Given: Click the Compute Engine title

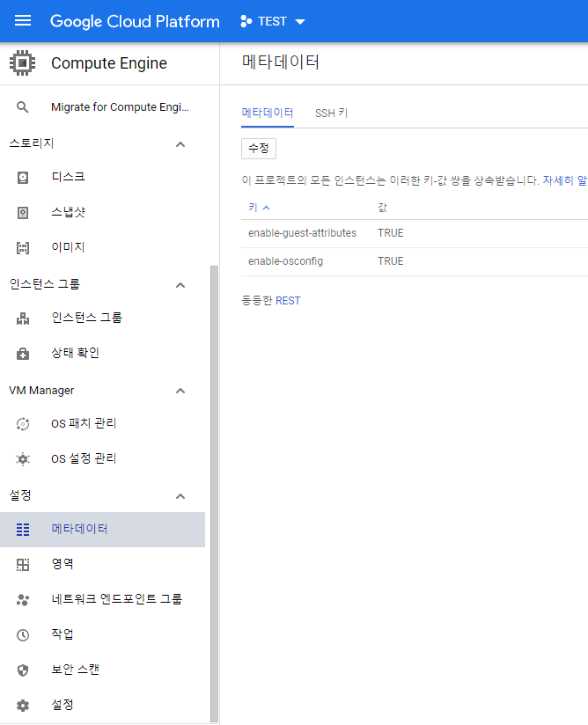Looking at the screenshot, I should [x=109, y=62].
